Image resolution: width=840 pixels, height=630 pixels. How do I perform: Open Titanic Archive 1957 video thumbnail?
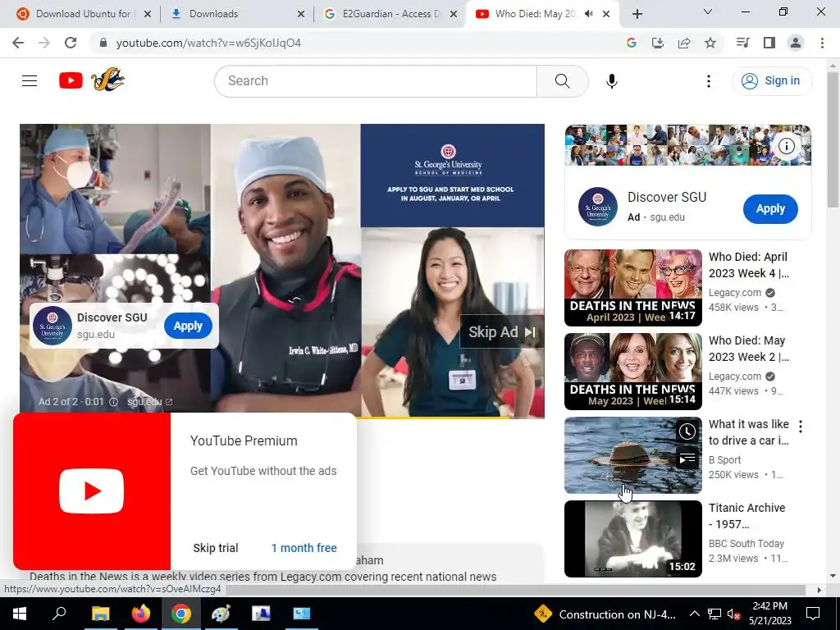tap(632, 538)
